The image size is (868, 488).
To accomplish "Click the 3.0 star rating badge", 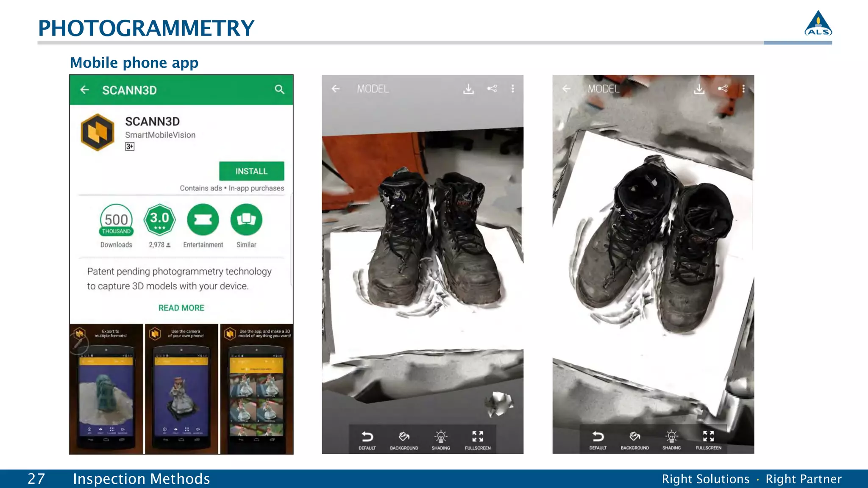I will (x=159, y=220).
